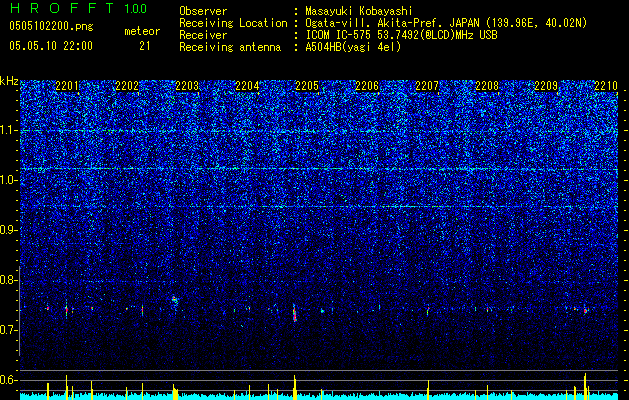Click the 0.9 kHz axis label
The image size is (629, 400).
pyautogui.click(x=8, y=230)
